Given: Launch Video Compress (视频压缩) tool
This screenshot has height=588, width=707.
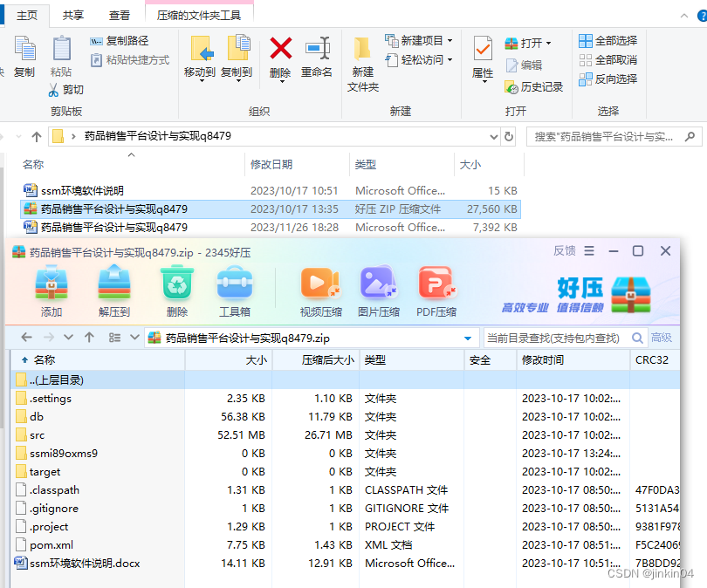Looking at the screenshot, I should [320, 283].
